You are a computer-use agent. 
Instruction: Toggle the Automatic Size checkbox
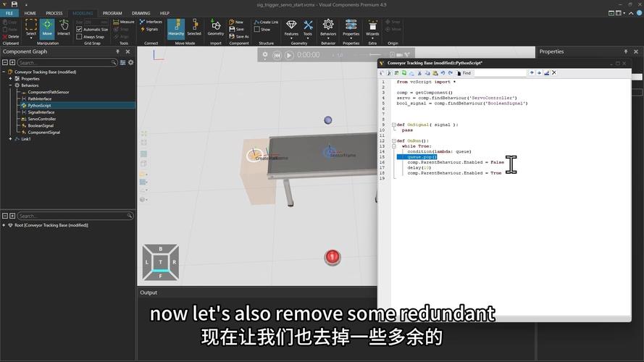pos(79,30)
